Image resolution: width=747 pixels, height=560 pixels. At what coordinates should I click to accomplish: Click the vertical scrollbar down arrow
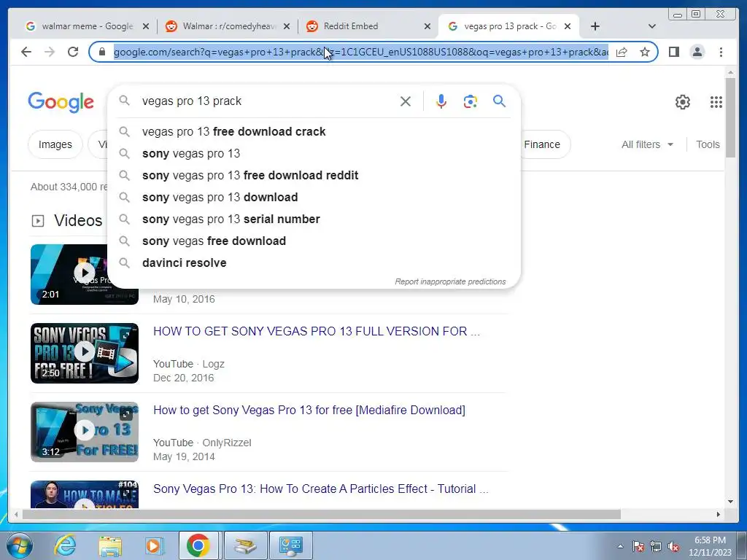(730, 502)
